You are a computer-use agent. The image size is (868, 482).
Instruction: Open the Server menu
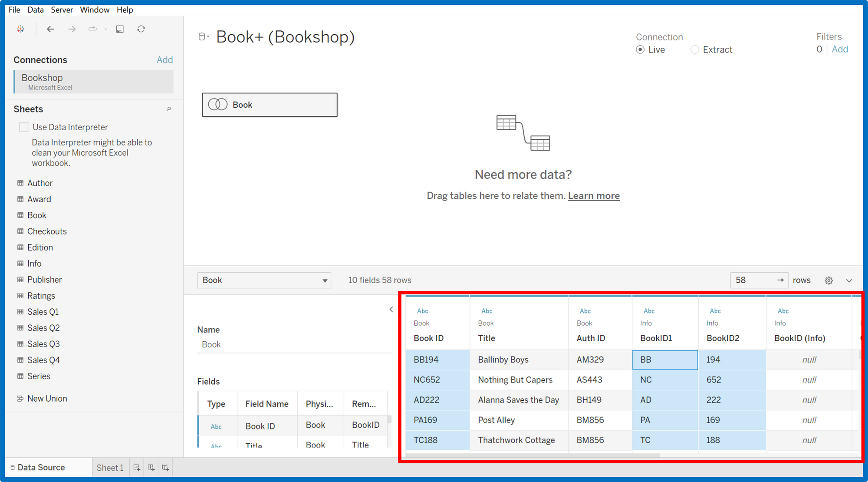point(62,10)
